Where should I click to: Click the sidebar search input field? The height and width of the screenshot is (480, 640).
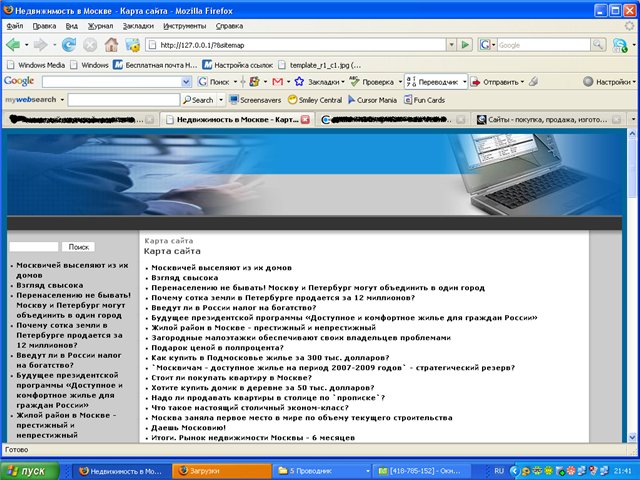tap(34, 247)
